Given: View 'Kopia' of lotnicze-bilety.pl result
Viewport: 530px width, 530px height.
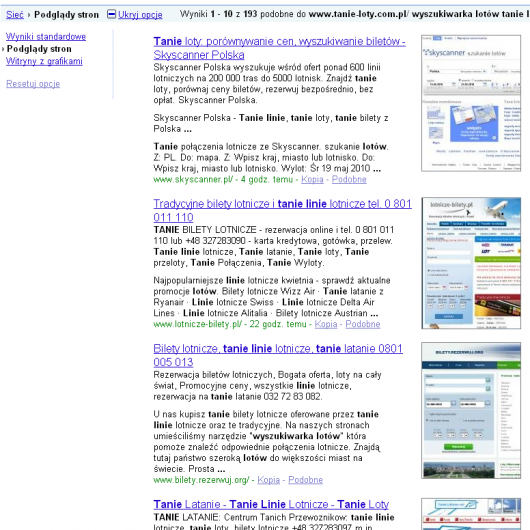Looking at the screenshot, I should click(326, 324).
